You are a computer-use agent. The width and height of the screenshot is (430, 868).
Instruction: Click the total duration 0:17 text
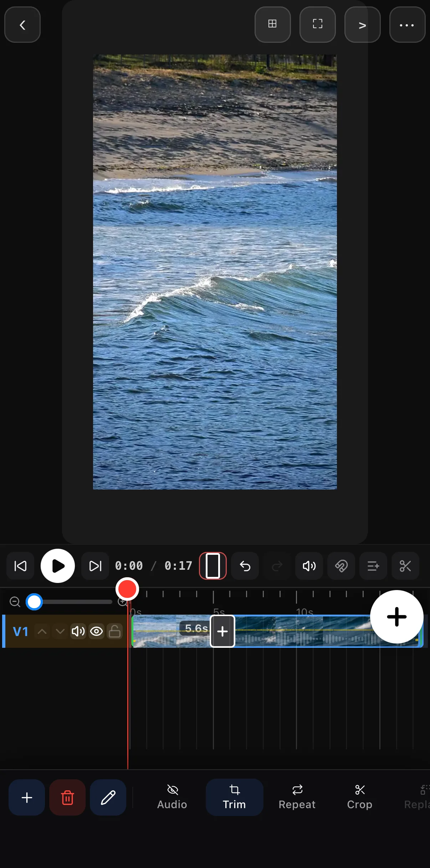click(x=178, y=566)
